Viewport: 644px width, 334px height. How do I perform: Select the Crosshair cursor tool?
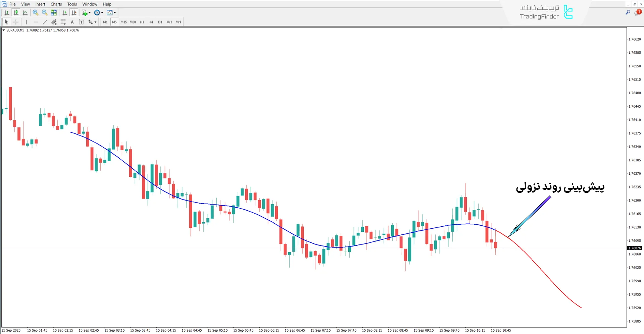[16, 22]
